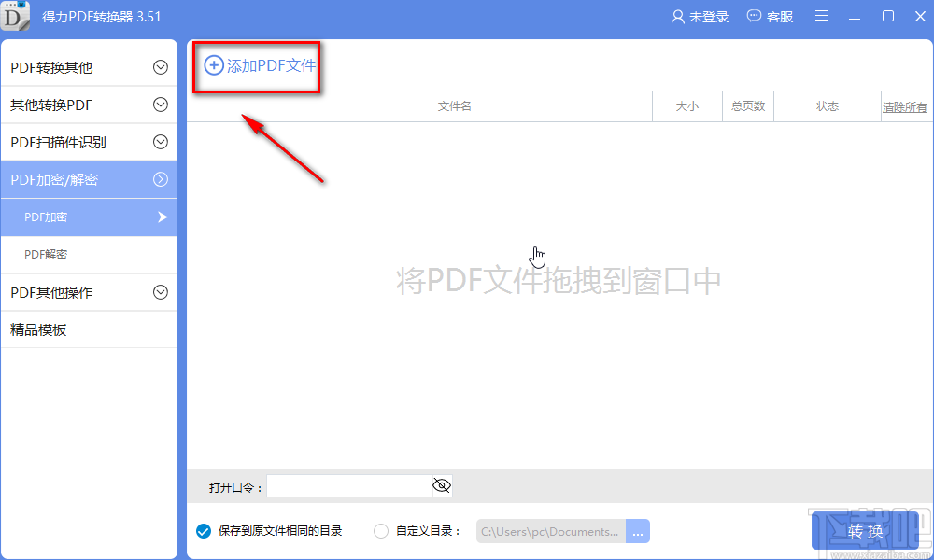Expand the PDF转换其他 section

coord(160,66)
